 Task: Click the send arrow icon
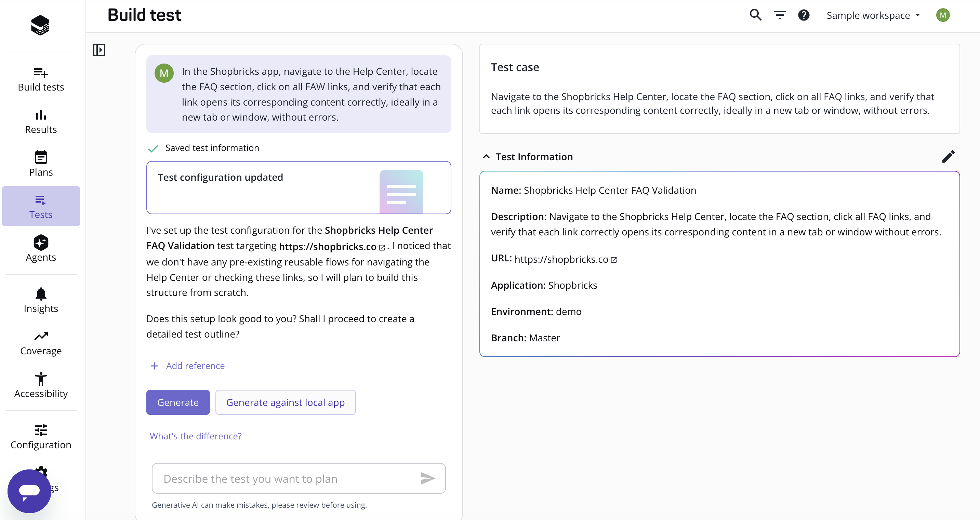coord(428,479)
